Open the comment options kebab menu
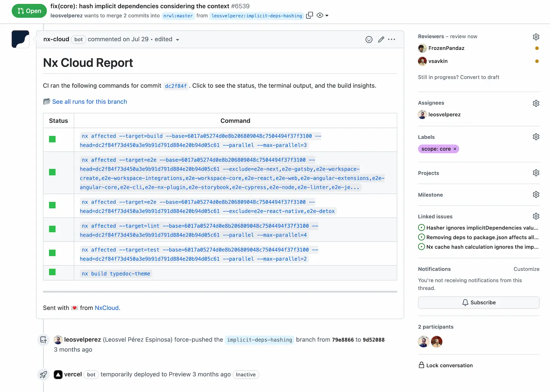 coord(392,39)
